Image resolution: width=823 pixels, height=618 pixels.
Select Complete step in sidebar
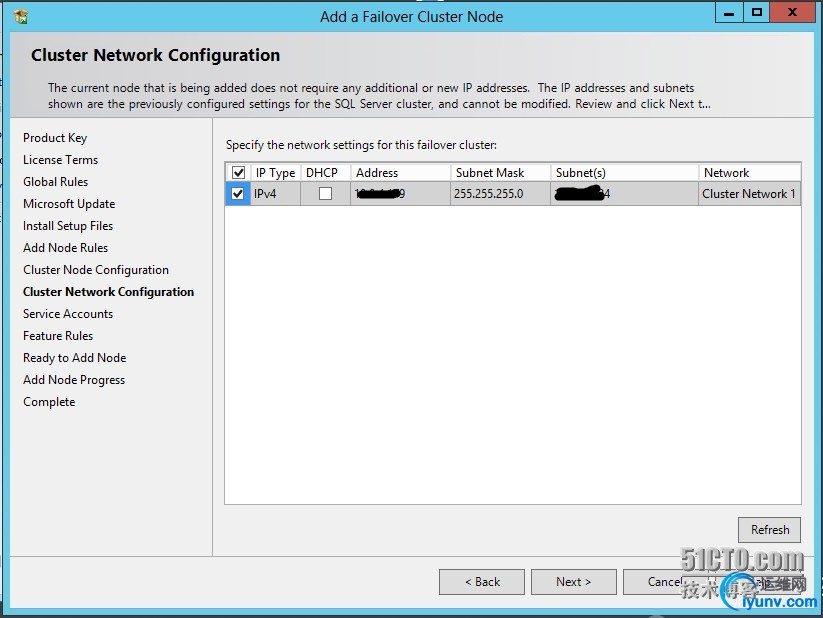49,402
